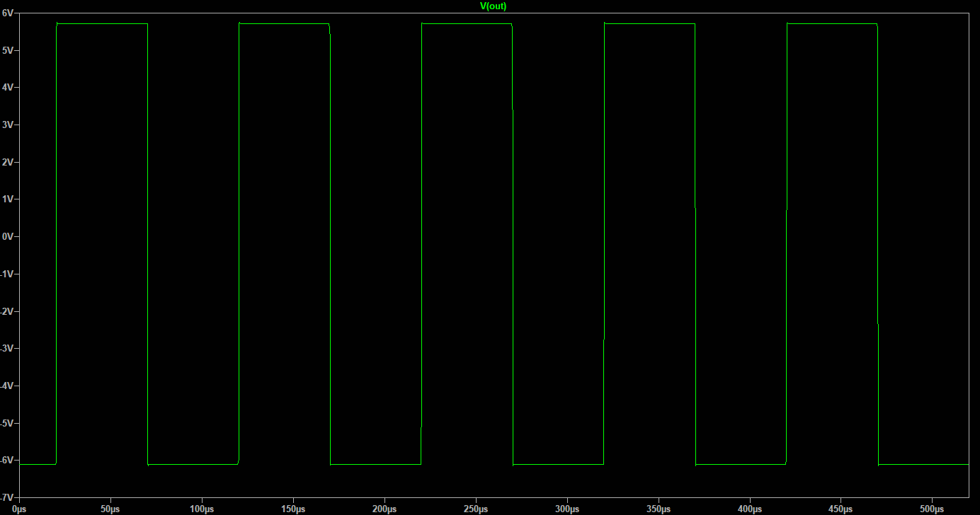Click the 5V axis label
Viewport: 980px width, 515px height.
[x=8, y=50]
